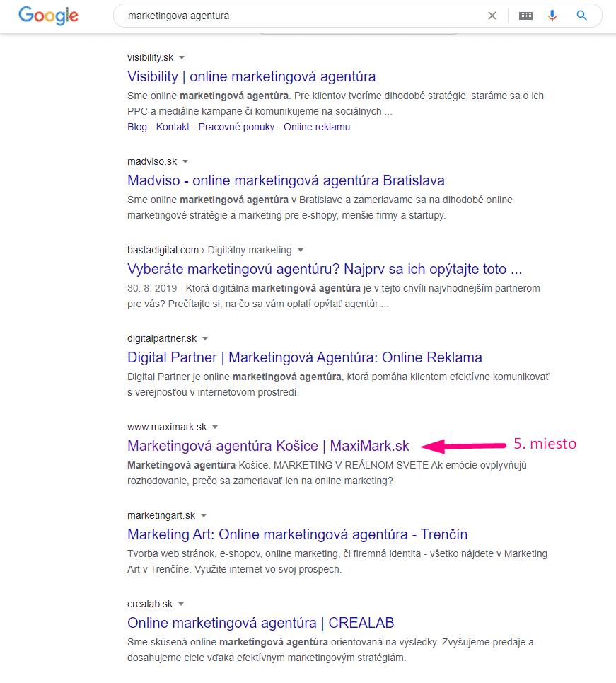Open Marketingová agentúra Košice MaxiMark.sk result

pos(268,446)
